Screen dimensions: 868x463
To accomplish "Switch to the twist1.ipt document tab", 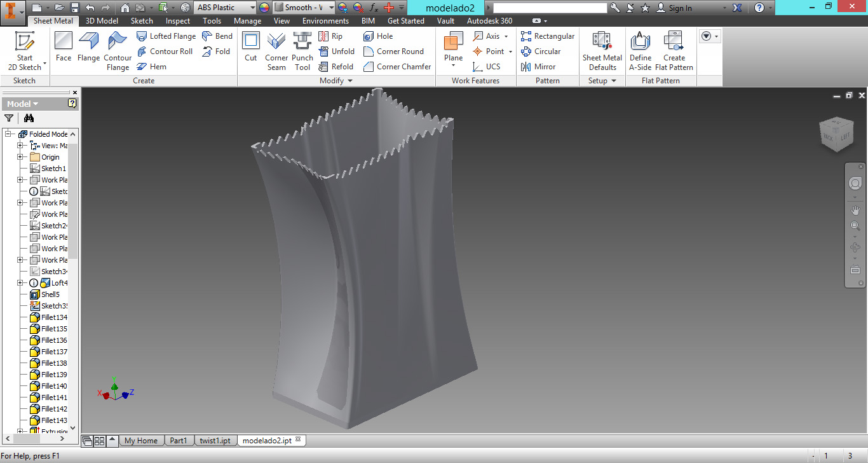I will [x=215, y=439].
